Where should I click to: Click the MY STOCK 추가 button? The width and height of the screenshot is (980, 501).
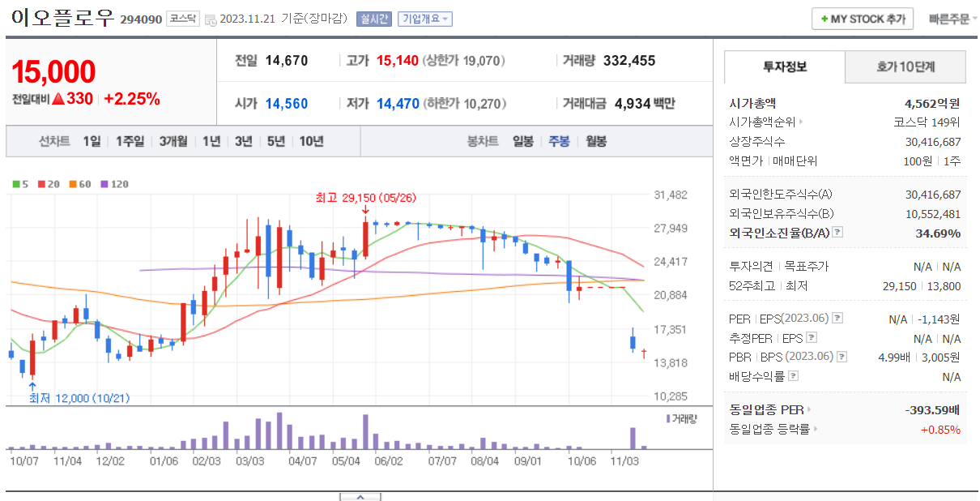click(863, 19)
